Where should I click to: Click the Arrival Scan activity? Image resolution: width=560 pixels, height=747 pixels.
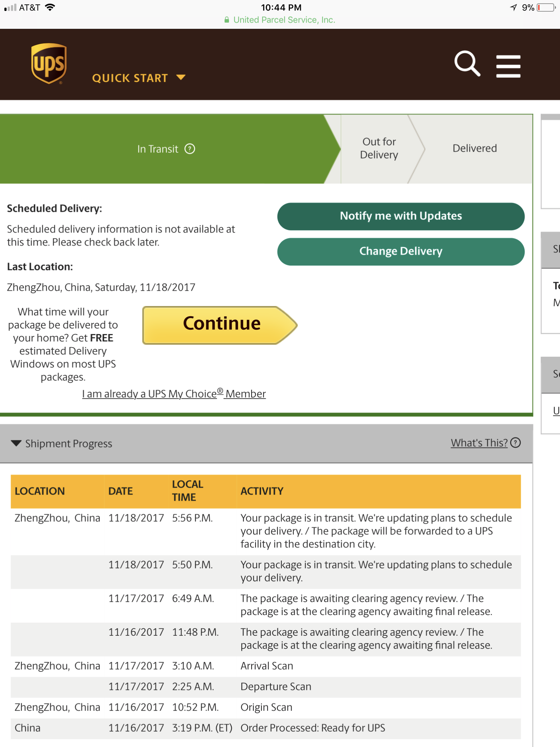point(267,666)
